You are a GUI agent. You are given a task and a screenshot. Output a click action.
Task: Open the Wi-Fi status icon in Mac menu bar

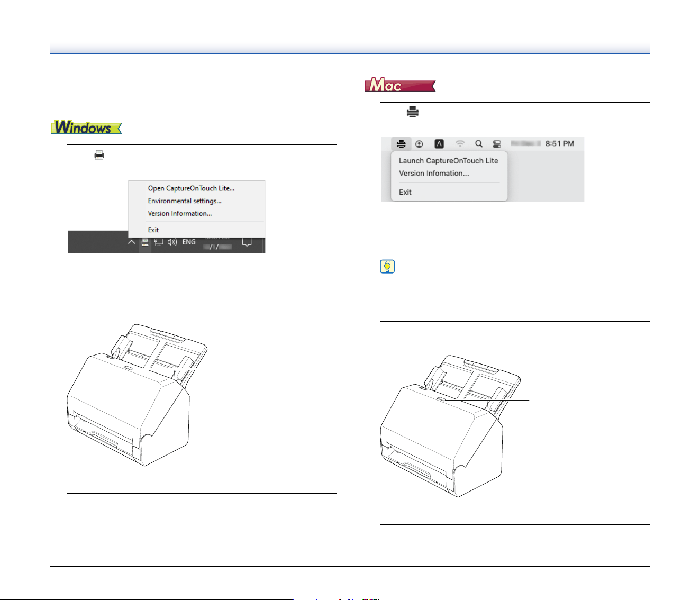tap(460, 143)
